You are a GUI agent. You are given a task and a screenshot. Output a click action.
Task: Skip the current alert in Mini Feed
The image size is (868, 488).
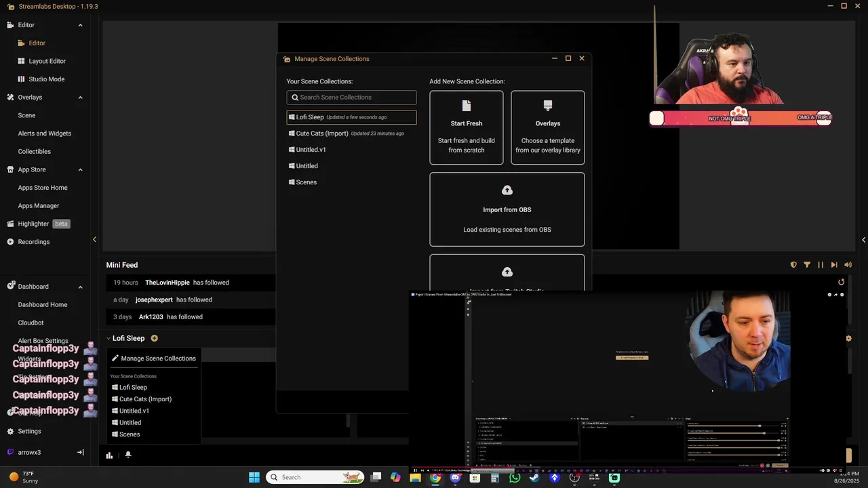(x=834, y=265)
